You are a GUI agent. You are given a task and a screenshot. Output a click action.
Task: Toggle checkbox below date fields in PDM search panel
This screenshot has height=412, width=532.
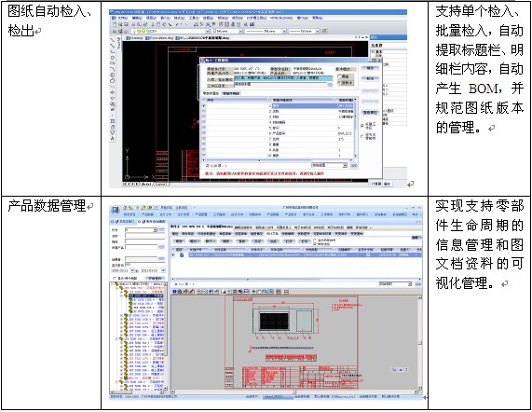coord(115,279)
